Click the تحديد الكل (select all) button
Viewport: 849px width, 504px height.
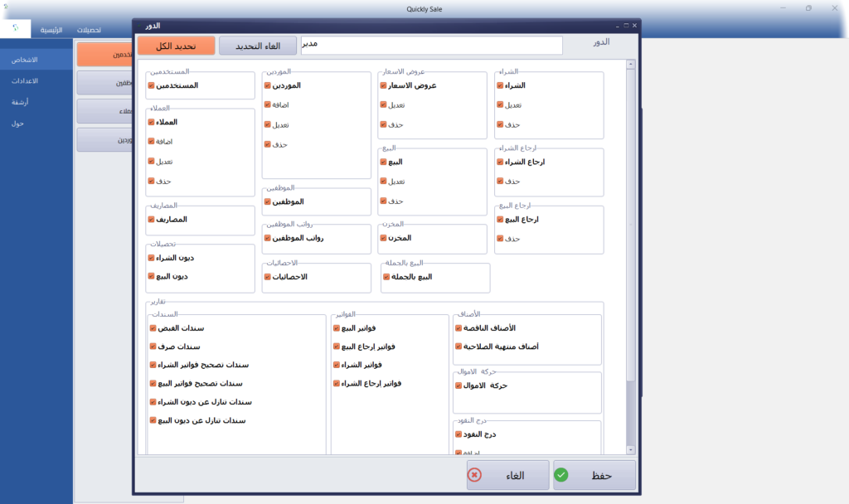(176, 46)
